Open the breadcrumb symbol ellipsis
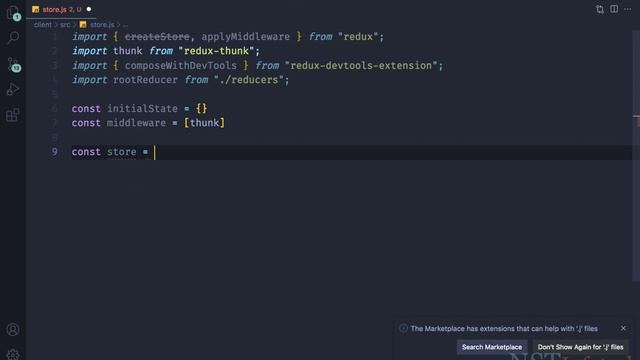 (x=125, y=25)
